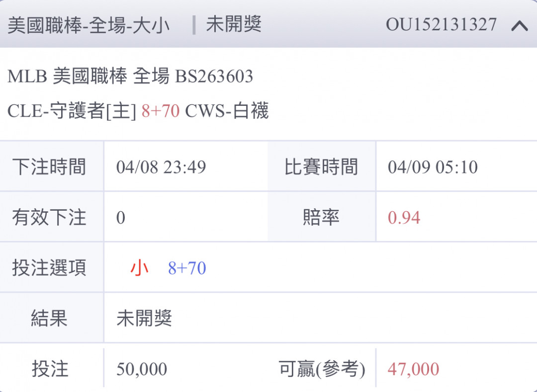
Task: Select bet time 04/08 23:49
Action: 161,167
